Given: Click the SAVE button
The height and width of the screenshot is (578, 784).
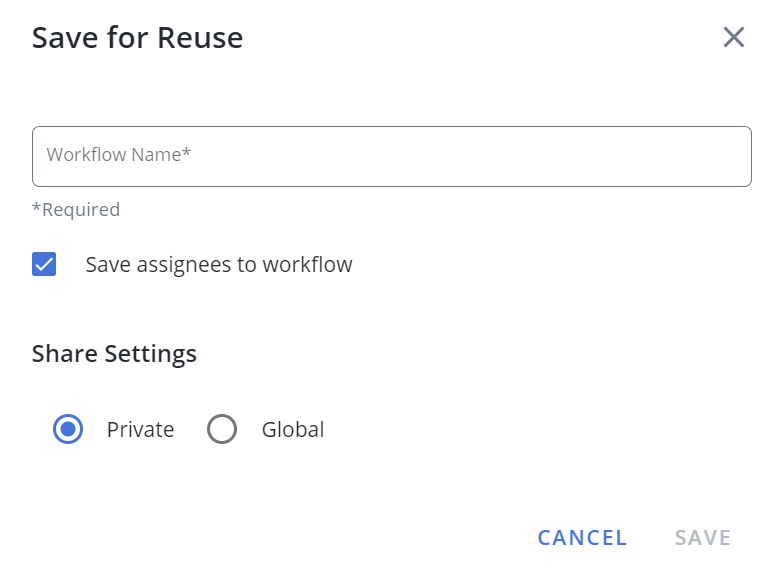Looking at the screenshot, I should [x=702, y=538].
